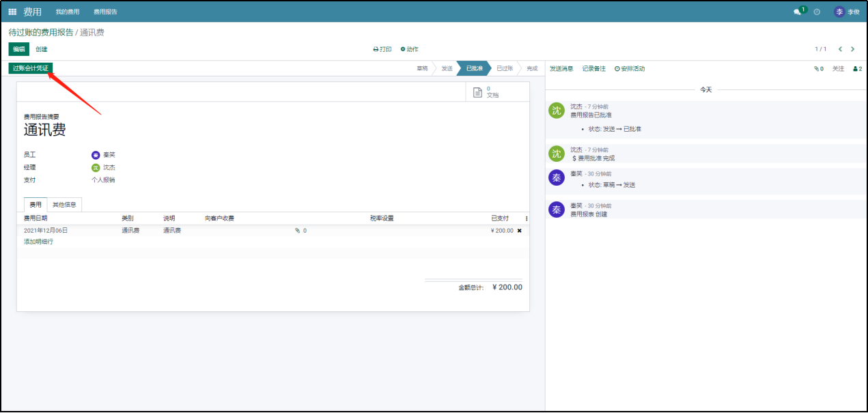Screen dimensions: 868x413
Task: Click the 过账会计凭证 button
Action: [30, 68]
